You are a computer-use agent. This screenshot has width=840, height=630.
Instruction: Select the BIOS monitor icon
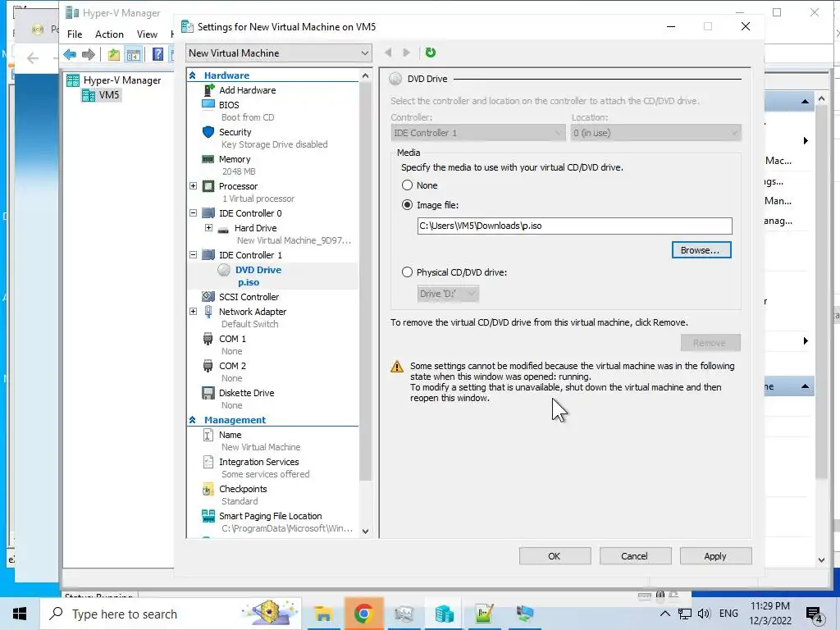(208, 104)
